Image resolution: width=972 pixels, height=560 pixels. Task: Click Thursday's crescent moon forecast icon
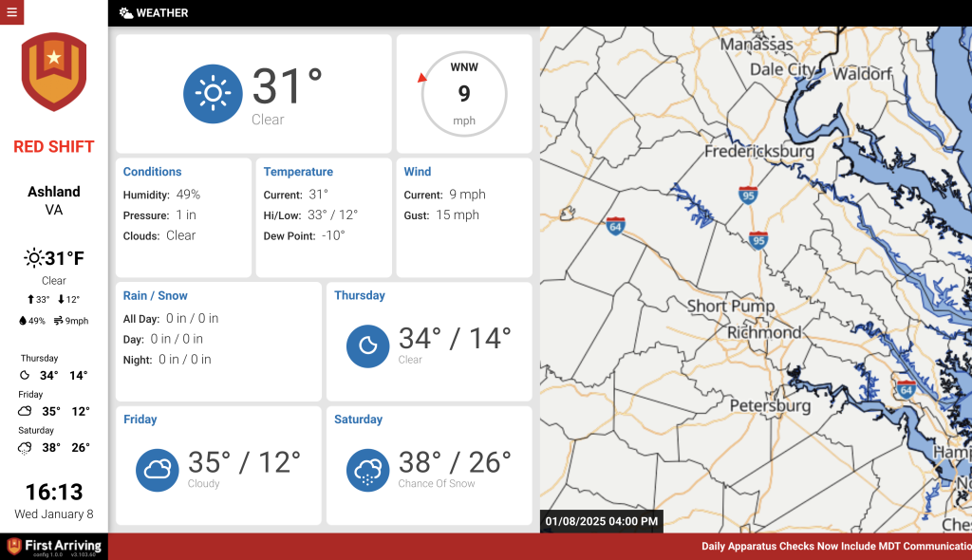[x=367, y=346]
